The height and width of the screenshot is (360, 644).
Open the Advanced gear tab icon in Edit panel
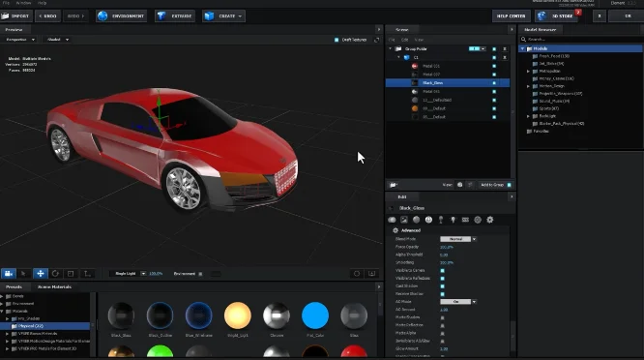click(x=490, y=220)
